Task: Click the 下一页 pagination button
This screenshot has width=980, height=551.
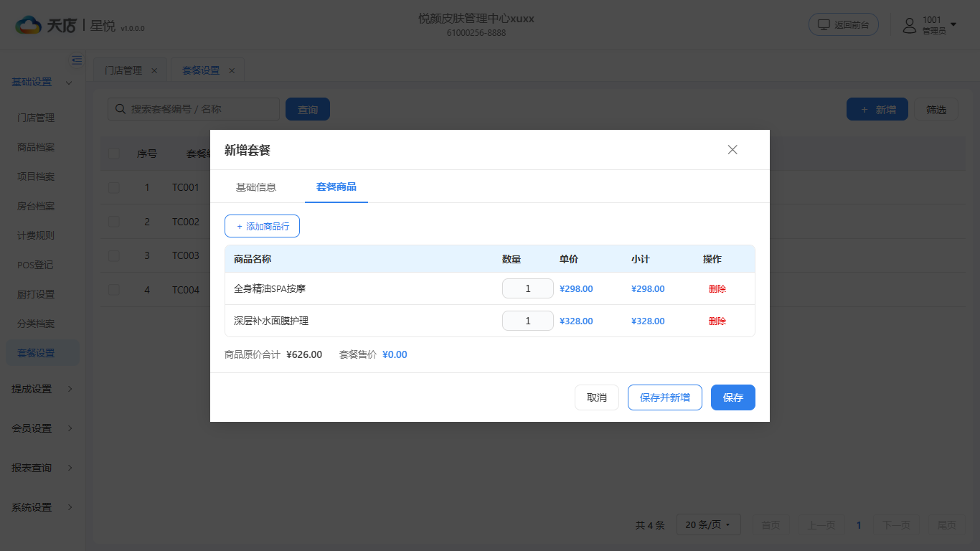Action: click(897, 525)
